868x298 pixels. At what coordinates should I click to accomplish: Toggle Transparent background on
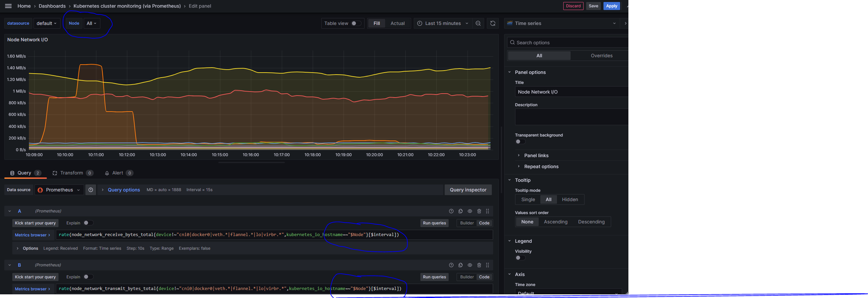tap(520, 142)
